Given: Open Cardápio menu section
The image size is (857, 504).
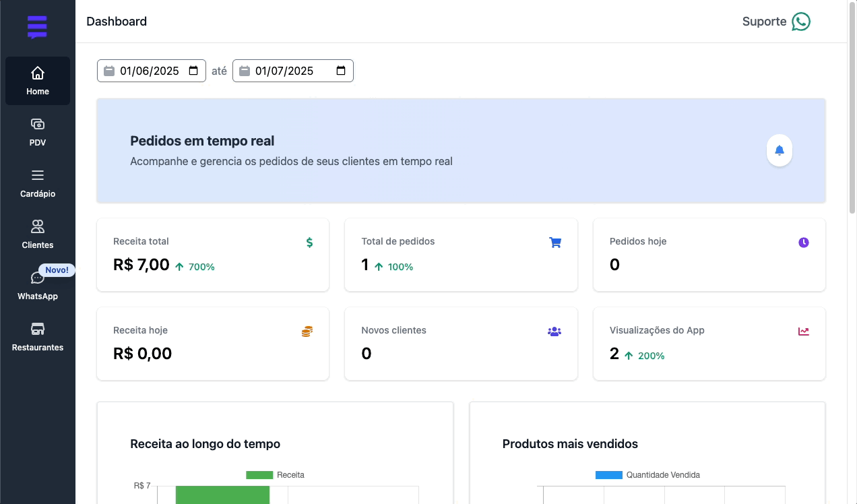Looking at the screenshot, I should tap(38, 183).
